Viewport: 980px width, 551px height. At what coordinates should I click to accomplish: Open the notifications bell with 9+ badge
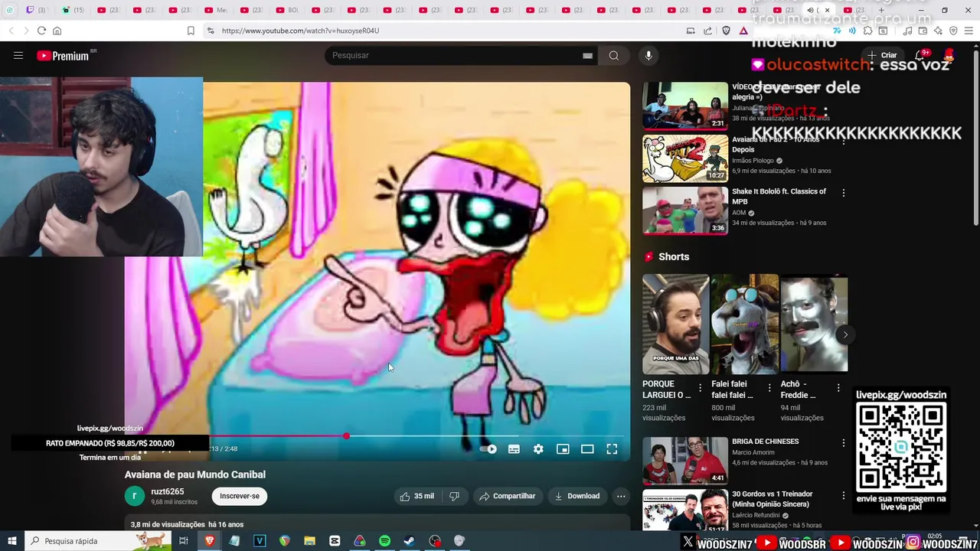click(x=921, y=55)
